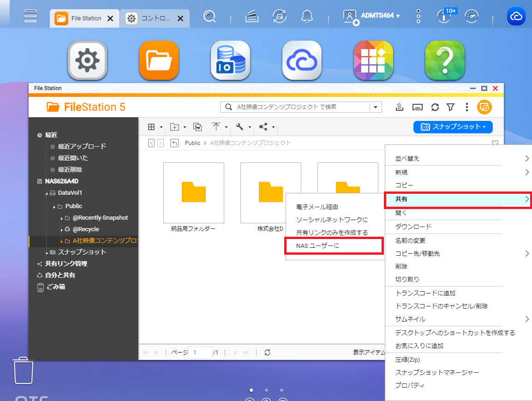Open the QTS main menu hamburger icon

tap(30, 16)
